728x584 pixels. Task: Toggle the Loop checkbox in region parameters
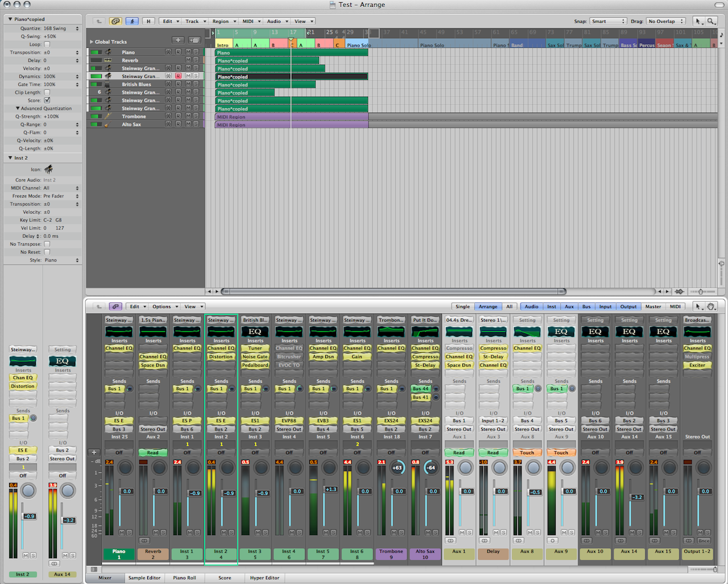point(47,44)
